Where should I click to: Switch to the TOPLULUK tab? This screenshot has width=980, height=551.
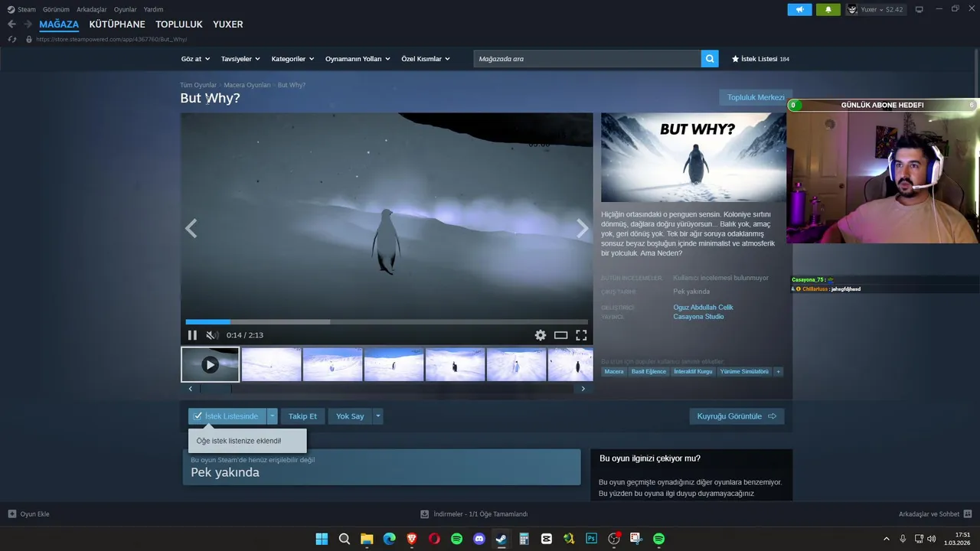click(x=179, y=24)
